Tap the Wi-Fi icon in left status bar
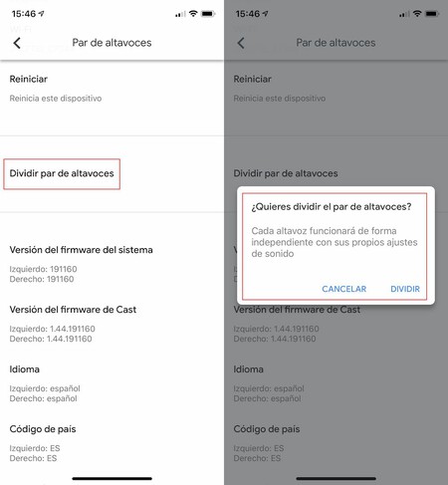The width and height of the screenshot is (448, 485). coord(193,14)
